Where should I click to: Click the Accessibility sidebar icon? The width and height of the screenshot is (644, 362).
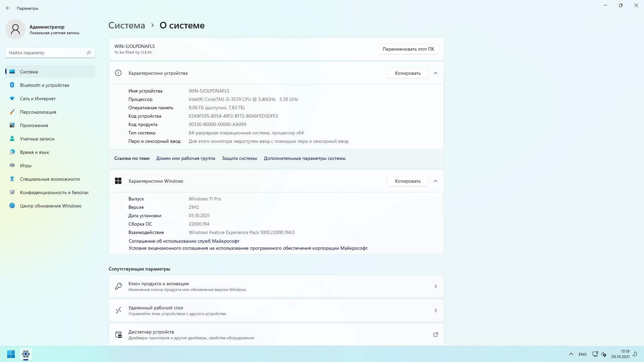tap(12, 179)
